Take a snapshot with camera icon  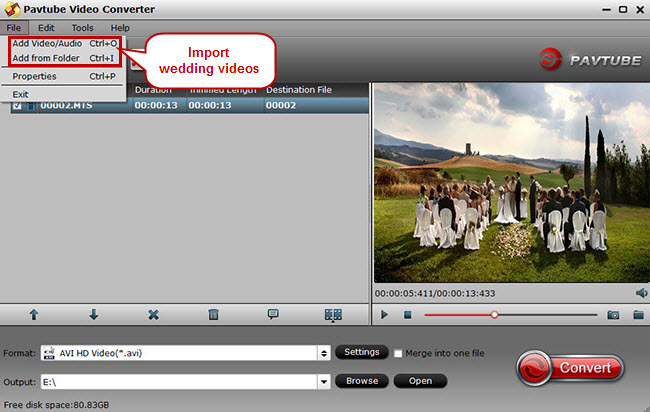613,315
